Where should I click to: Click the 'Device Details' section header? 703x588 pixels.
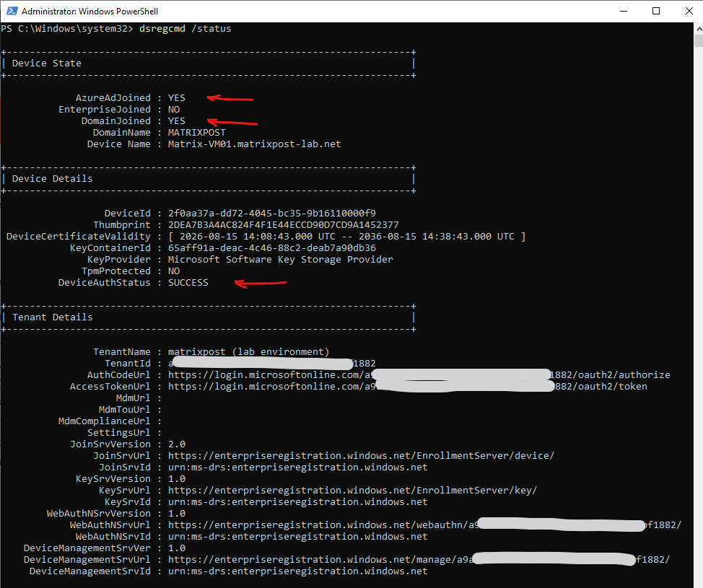pyautogui.click(x=53, y=178)
